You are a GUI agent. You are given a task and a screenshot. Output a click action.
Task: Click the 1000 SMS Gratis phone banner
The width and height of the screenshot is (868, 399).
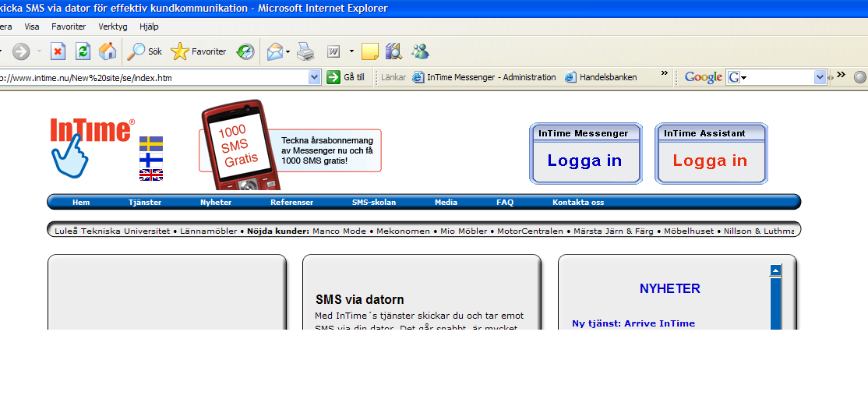(x=290, y=146)
